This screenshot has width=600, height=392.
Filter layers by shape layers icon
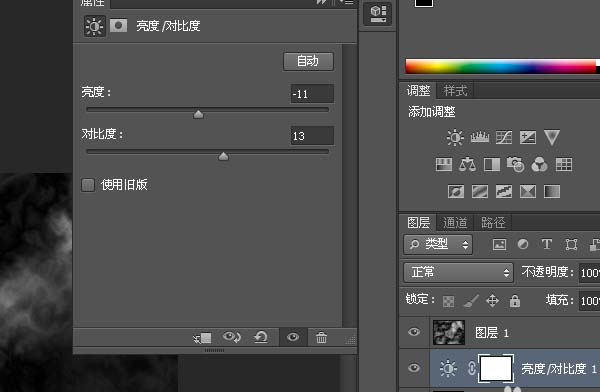(x=571, y=244)
